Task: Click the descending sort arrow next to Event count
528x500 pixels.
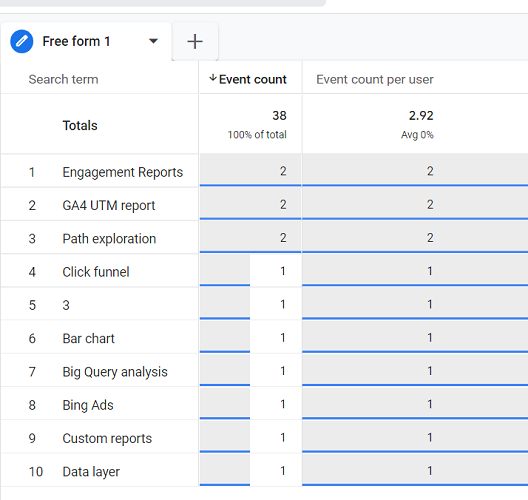Action: (x=212, y=78)
